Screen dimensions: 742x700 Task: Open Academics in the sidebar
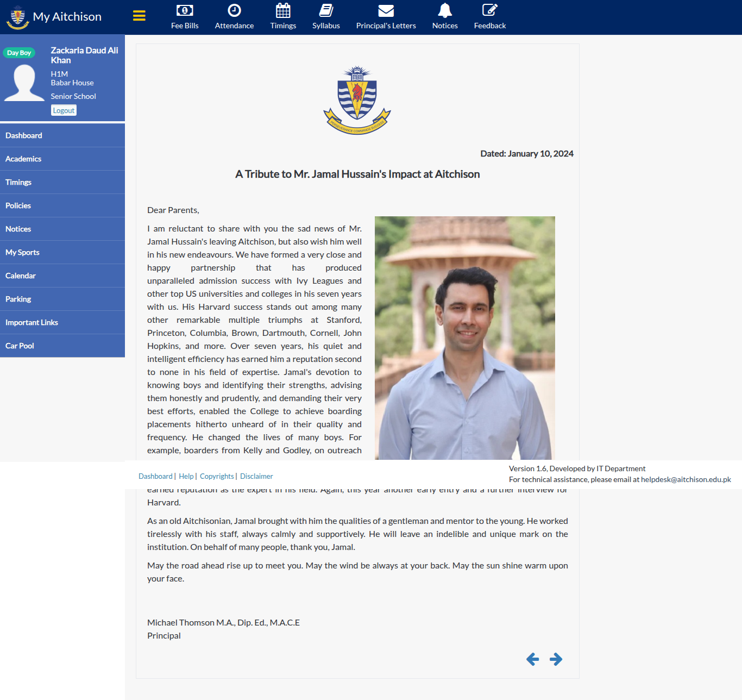[x=62, y=159]
